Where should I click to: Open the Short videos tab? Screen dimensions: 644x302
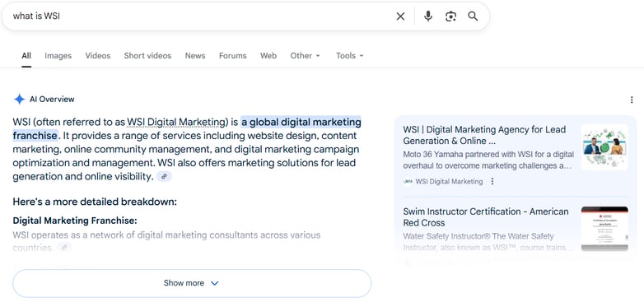pos(147,55)
